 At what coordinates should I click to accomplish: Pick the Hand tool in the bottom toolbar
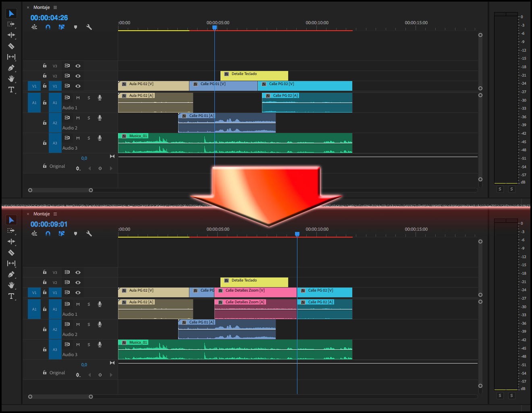11,285
